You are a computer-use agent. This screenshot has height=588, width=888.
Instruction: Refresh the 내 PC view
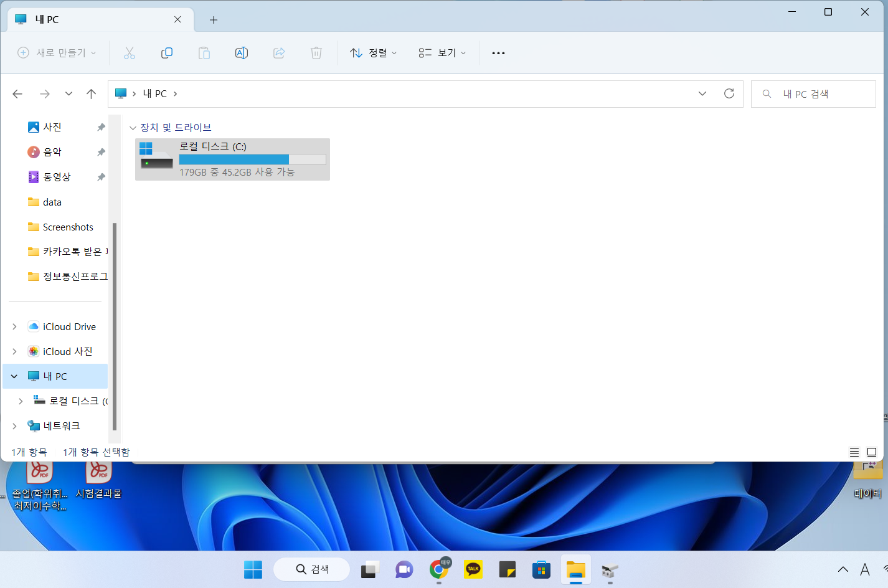coord(729,93)
